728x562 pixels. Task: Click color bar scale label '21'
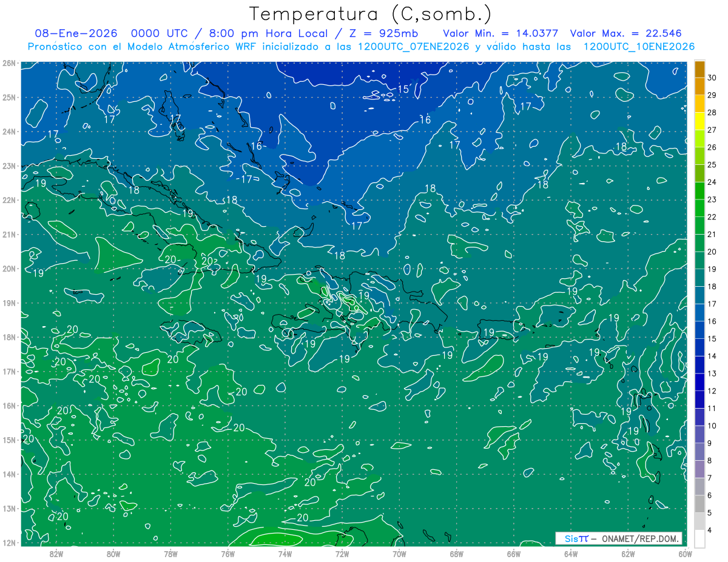coord(712,234)
